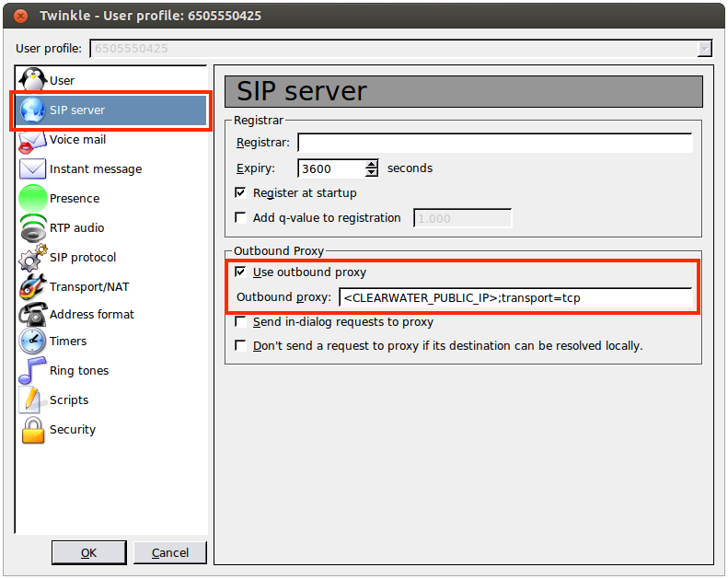
Task: Toggle Register at startup checkbox
Action: coord(241,193)
